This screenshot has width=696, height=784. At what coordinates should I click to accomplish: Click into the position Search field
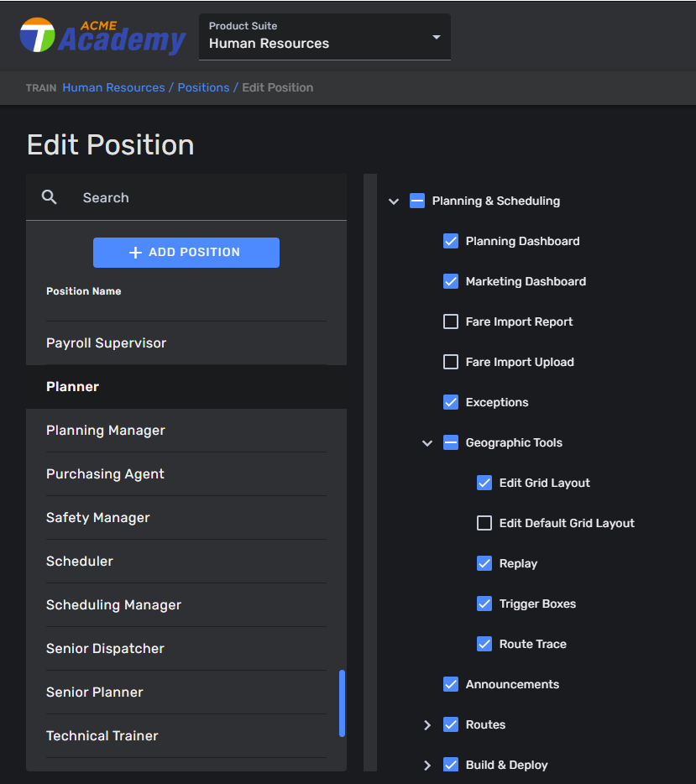coord(201,197)
